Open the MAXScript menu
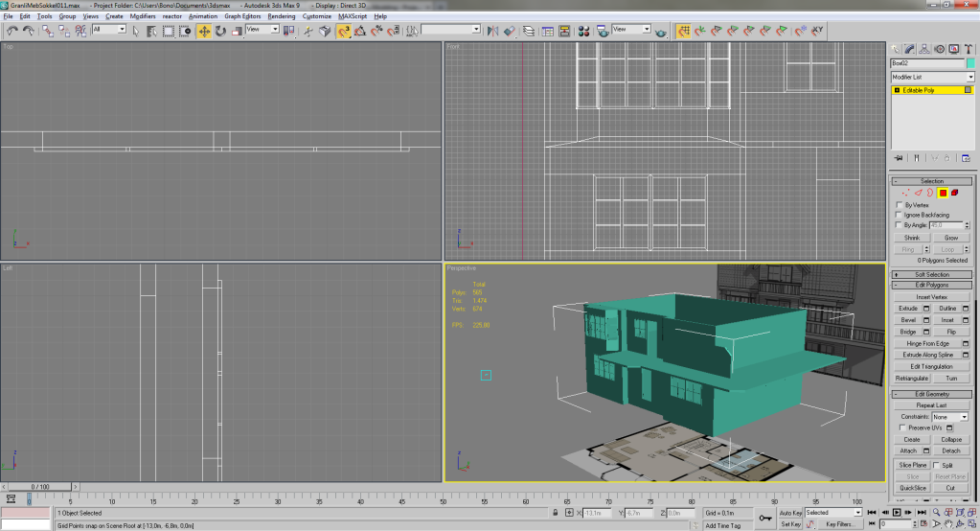Viewport: 980px width, 531px height. click(x=354, y=16)
